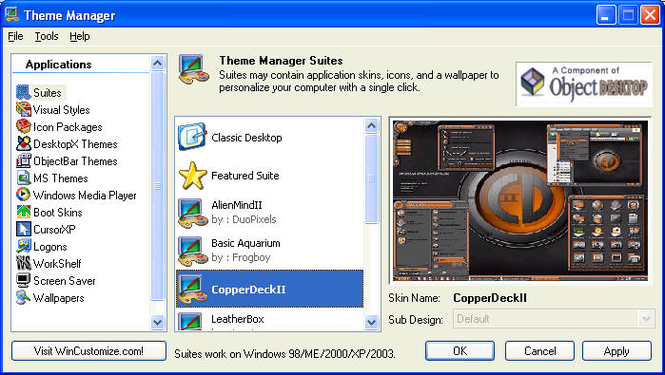Select the Icon Packages chest icon
665x375 pixels.
(x=23, y=126)
